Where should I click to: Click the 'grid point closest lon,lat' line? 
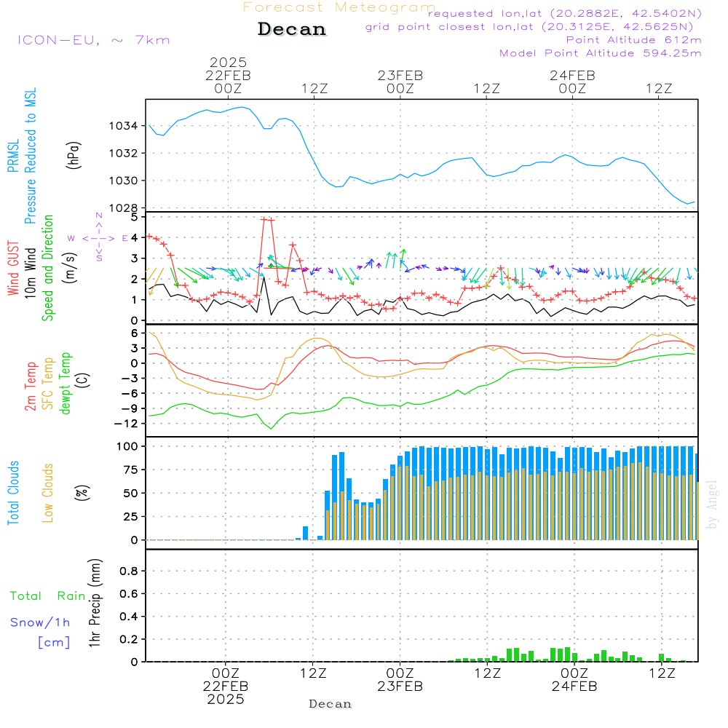(529, 27)
